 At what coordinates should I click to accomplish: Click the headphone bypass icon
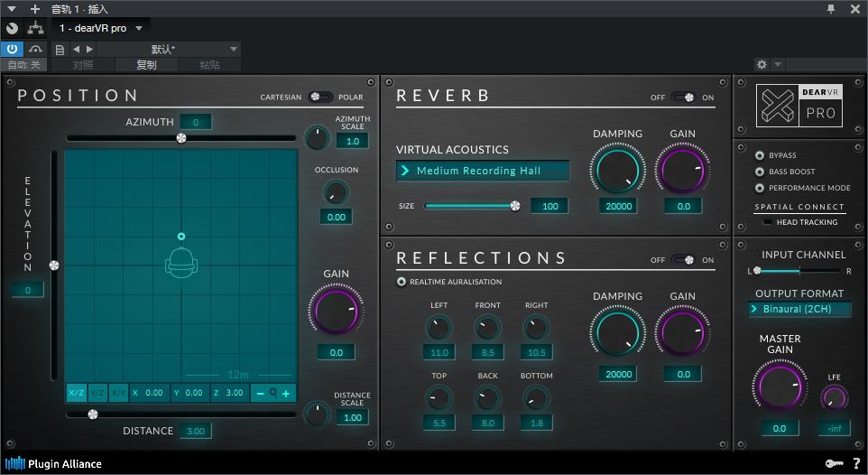click(35, 49)
